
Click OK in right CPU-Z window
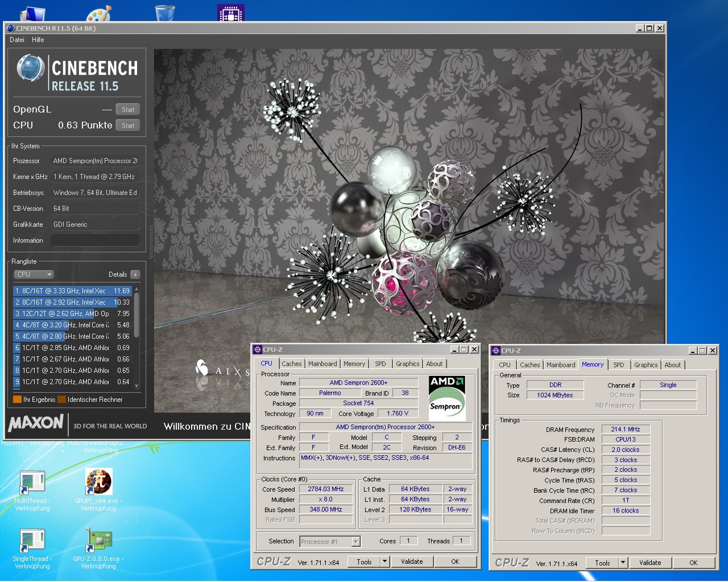(693, 563)
